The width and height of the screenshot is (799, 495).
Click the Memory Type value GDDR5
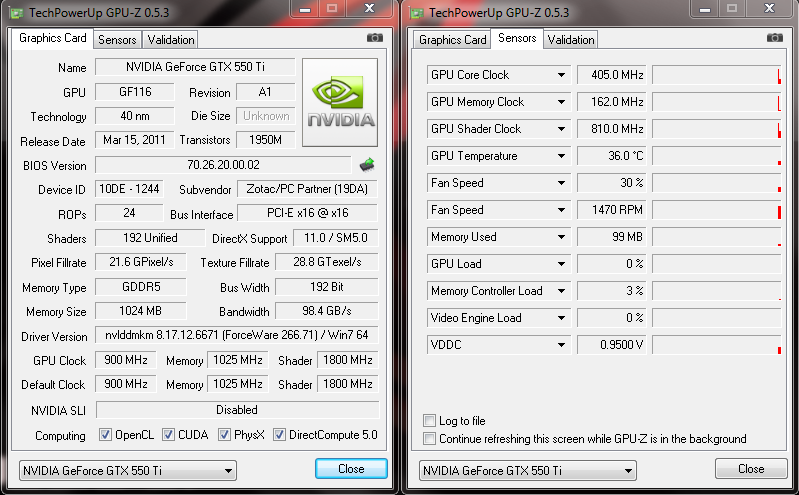pos(141,287)
